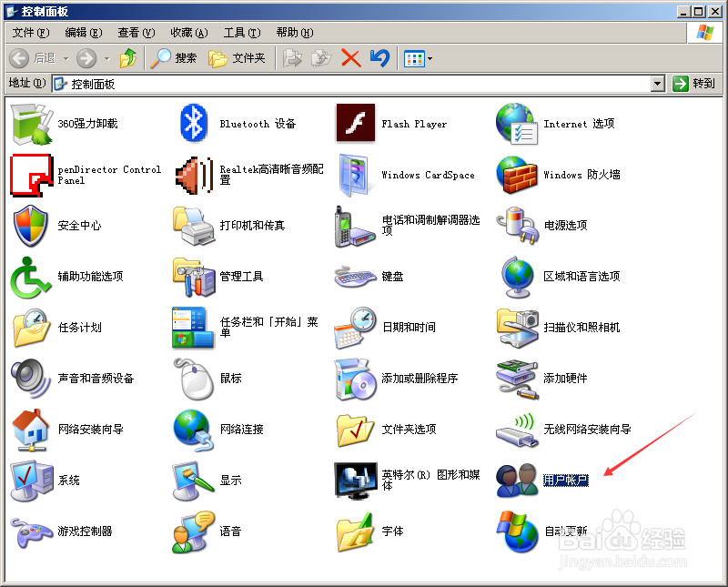
Task: Open 文件夹选项 folder icon
Action: click(355, 430)
